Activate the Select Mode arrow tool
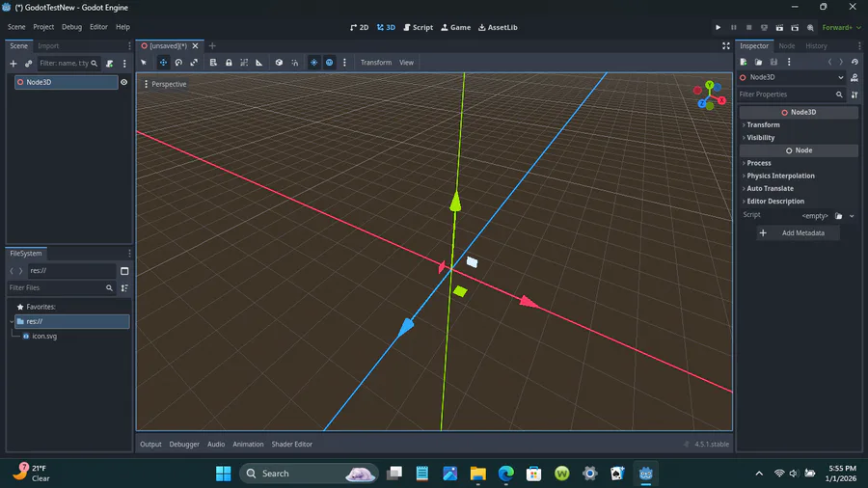This screenshot has height=488, width=868. click(x=144, y=63)
